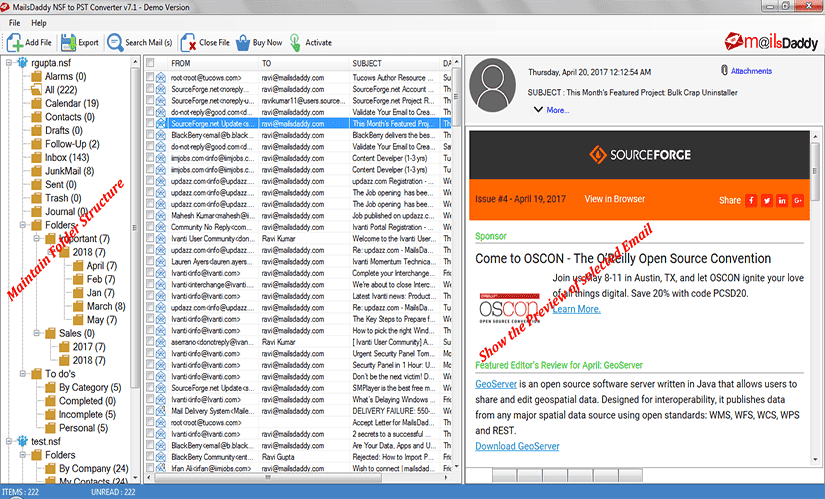Viewport: 825px width, 499px height.
Task: Expand header details with More chevron
Action: [x=538, y=109]
